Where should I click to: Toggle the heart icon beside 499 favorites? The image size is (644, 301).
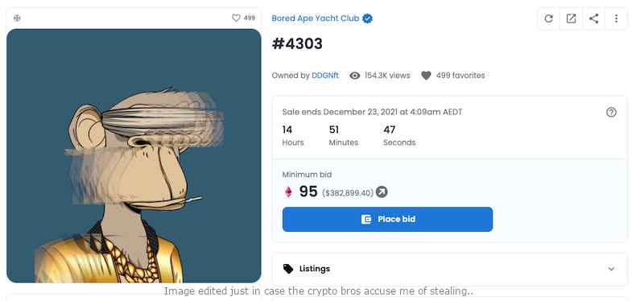coord(426,76)
